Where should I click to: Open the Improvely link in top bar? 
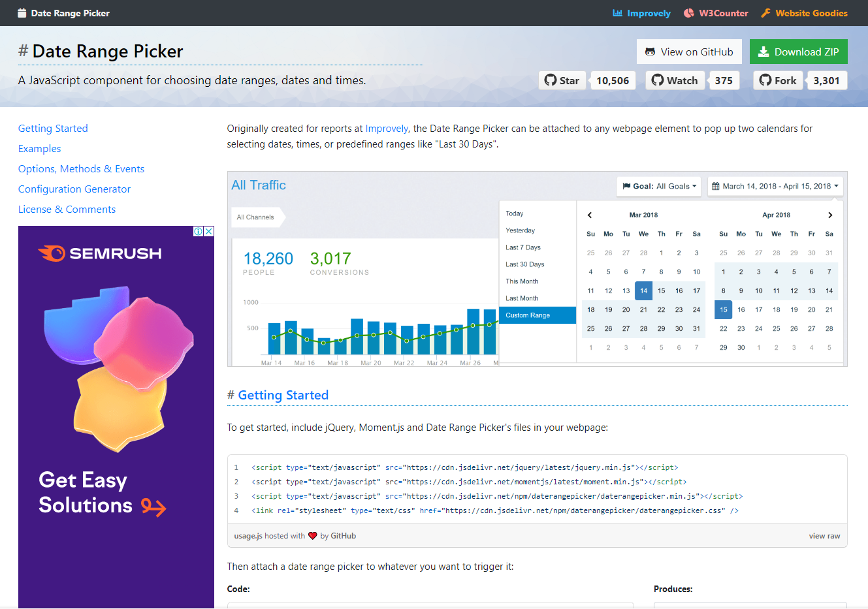[641, 13]
